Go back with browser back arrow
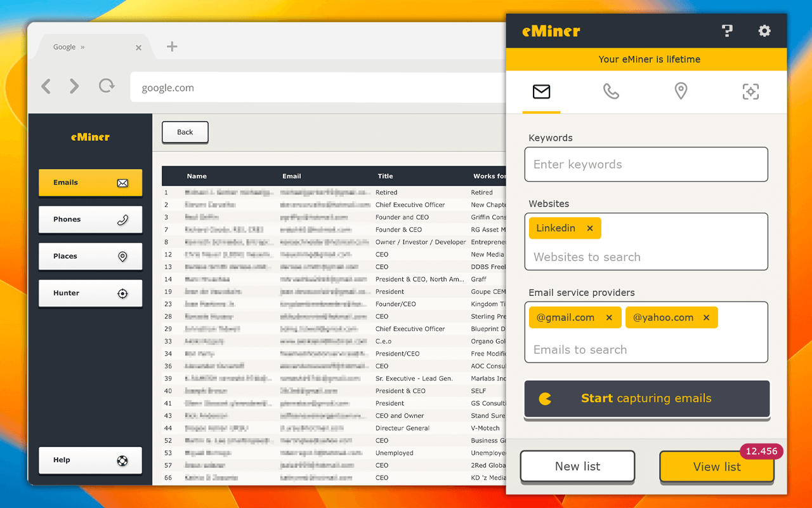The image size is (812, 508). [46, 86]
